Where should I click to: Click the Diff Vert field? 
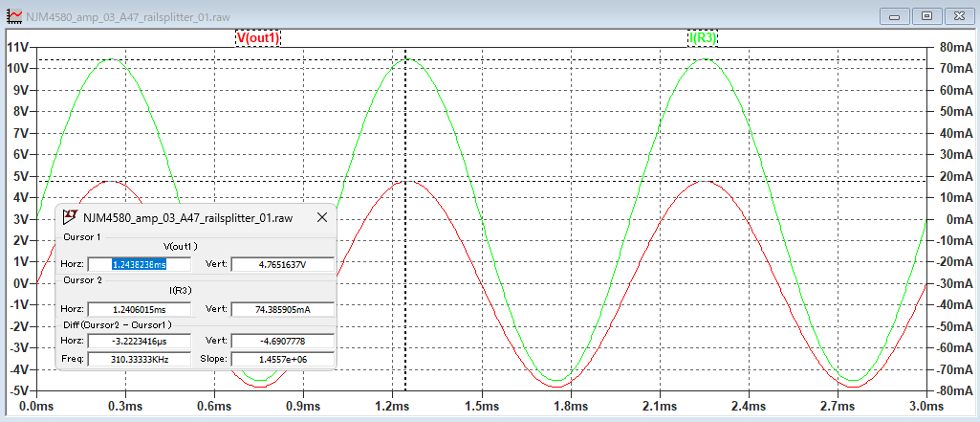(282, 341)
